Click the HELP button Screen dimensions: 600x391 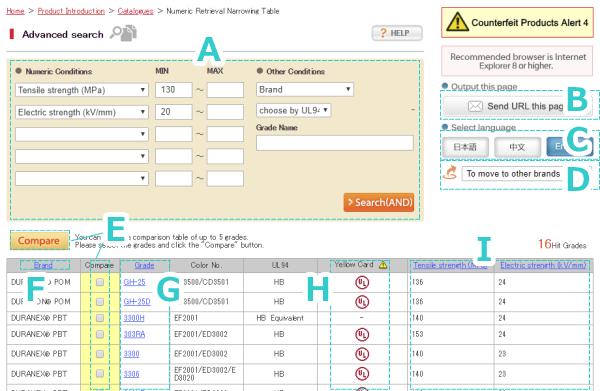[397, 33]
